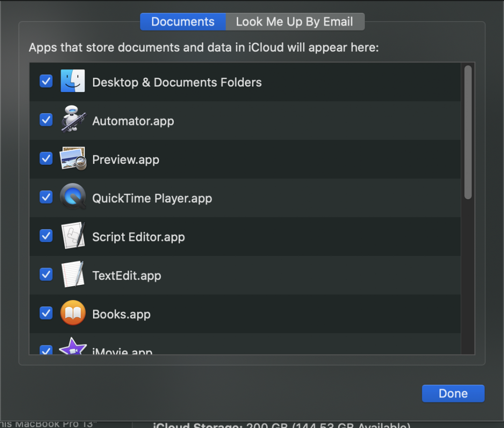Screen dimensions: 504x428
Task: Select the QuickTime Player.app row text
Action: coord(152,198)
